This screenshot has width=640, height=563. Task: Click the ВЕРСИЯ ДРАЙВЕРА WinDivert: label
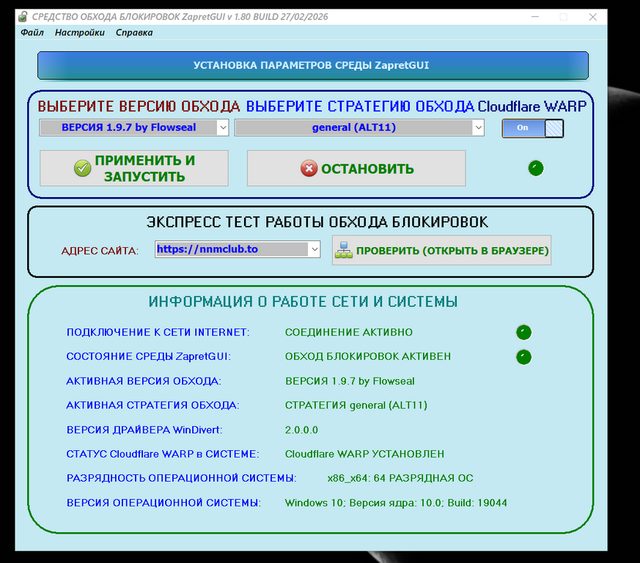tap(144, 430)
